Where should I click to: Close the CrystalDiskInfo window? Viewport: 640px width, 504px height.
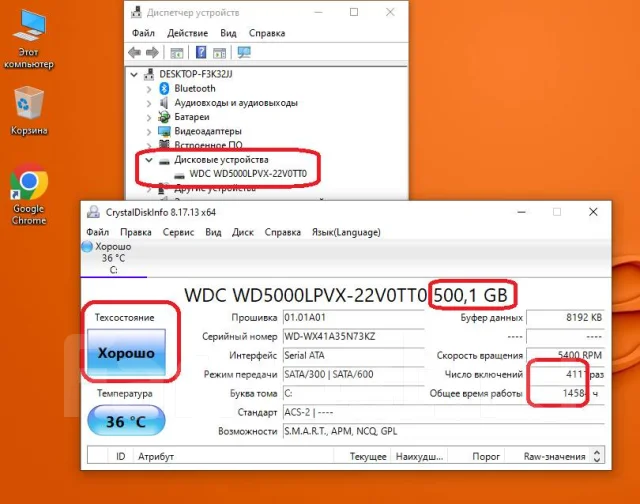pos(593,212)
